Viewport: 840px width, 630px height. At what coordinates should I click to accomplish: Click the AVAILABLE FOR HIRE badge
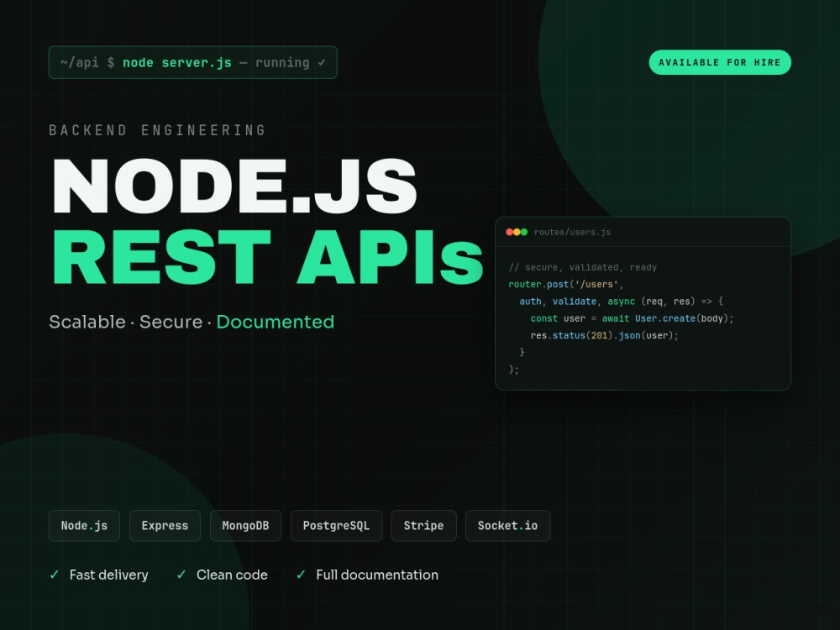tap(720, 62)
